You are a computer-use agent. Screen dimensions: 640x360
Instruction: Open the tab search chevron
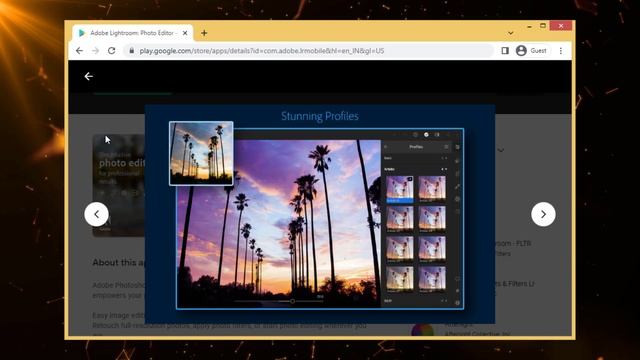pos(511,33)
